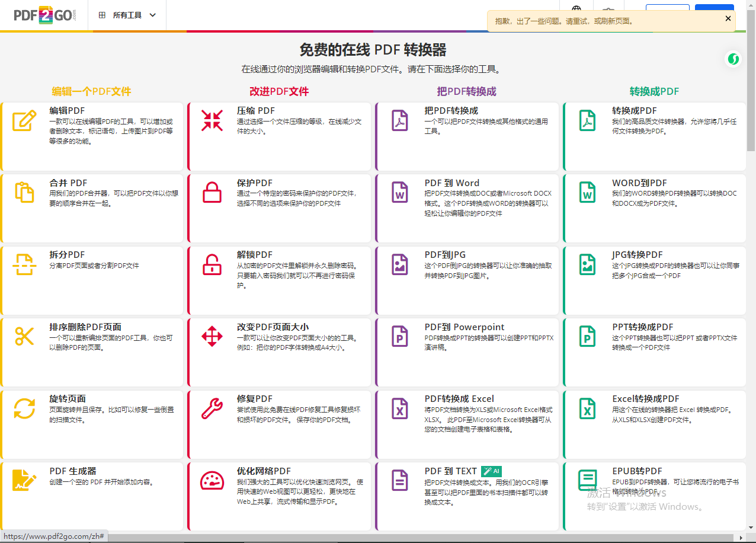756x543 pixels.
Task: Click the green 转换成PDF file icon
Action: pos(587,120)
